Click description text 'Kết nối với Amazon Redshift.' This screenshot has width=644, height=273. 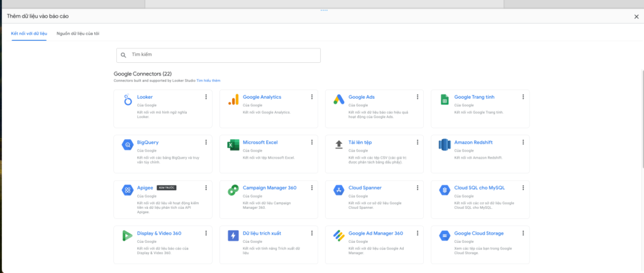478,158
